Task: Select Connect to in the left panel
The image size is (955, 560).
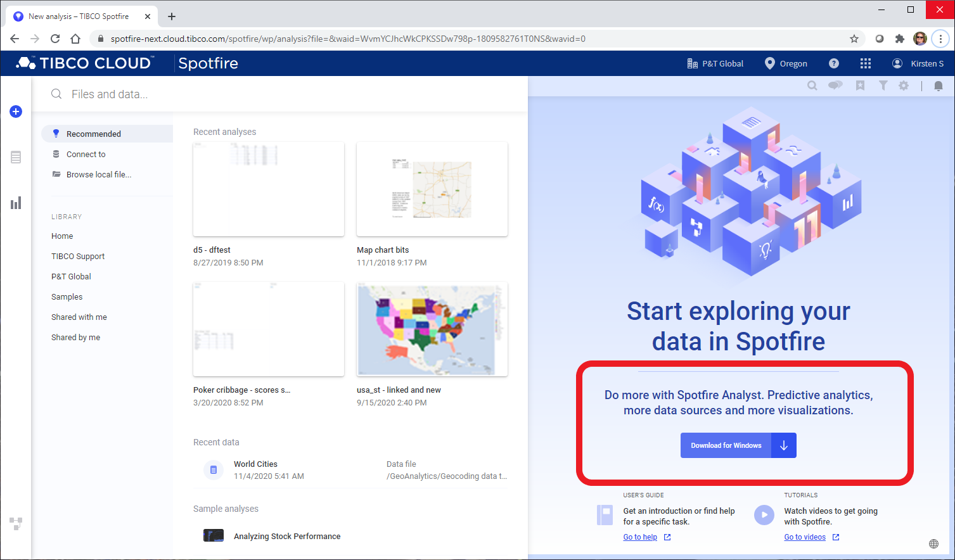Action: [x=86, y=154]
